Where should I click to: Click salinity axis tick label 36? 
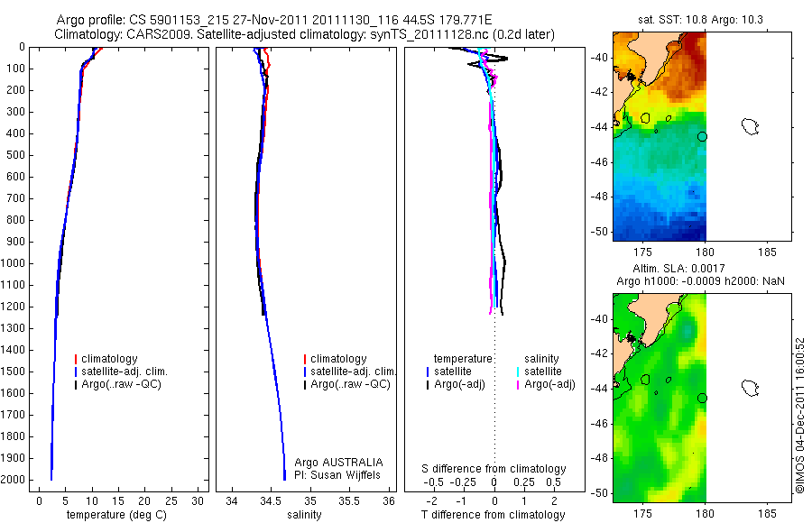pyautogui.click(x=389, y=501)
